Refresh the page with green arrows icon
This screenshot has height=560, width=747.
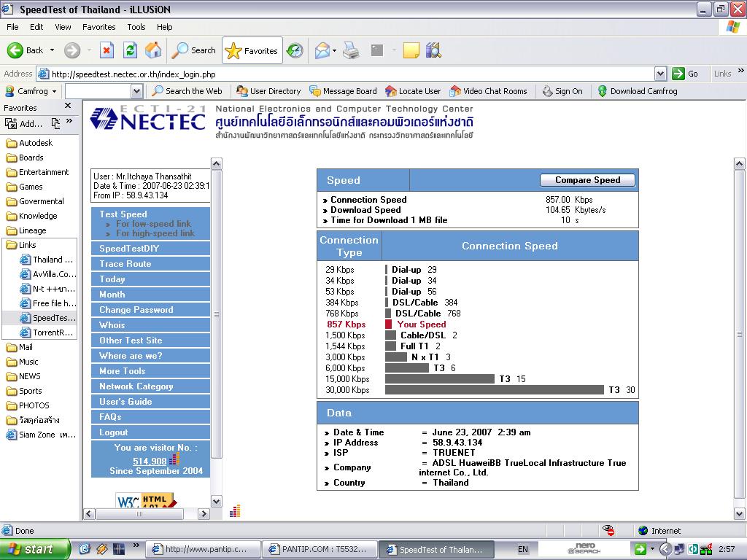point(130,50)
